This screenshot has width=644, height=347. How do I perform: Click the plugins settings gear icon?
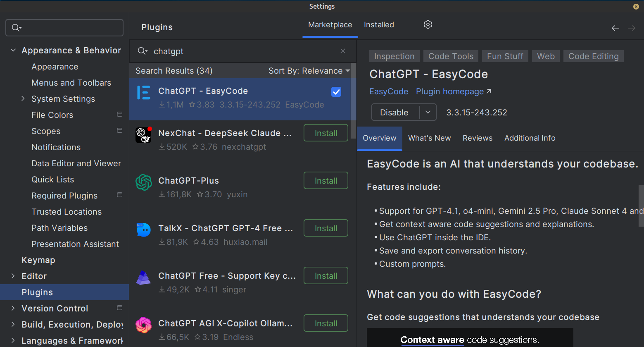[428, 25]
